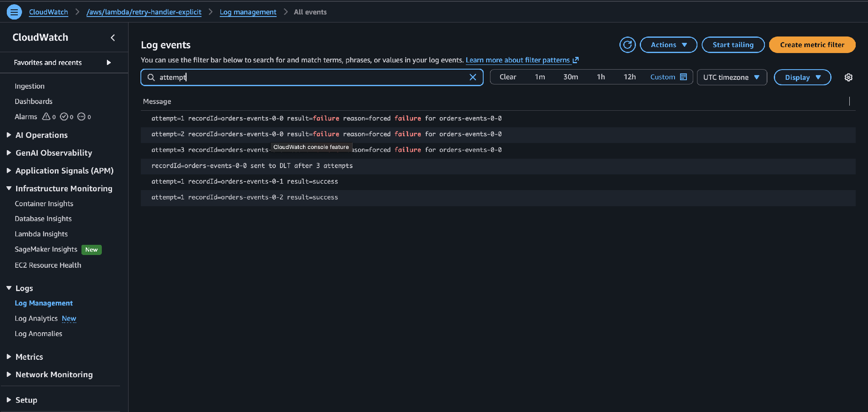868x412 pixels.
Task: Click Start tailing button
Action: pos(733,45)
